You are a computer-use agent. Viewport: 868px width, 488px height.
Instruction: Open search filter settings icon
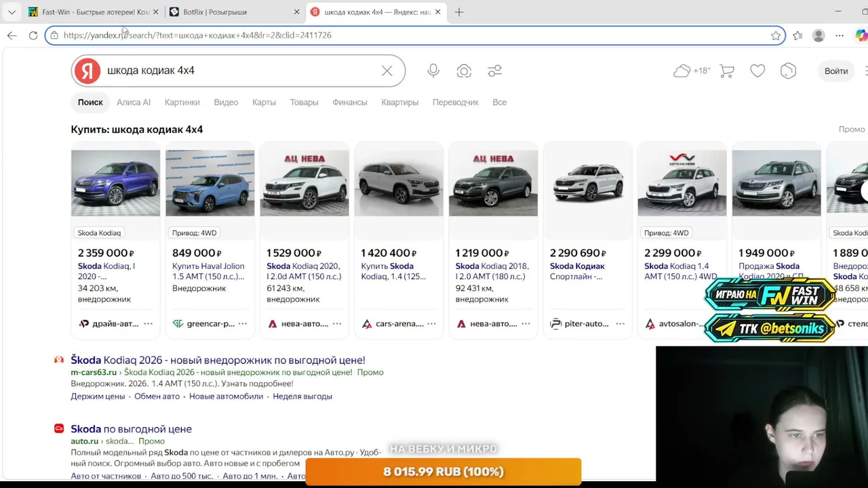495,70
